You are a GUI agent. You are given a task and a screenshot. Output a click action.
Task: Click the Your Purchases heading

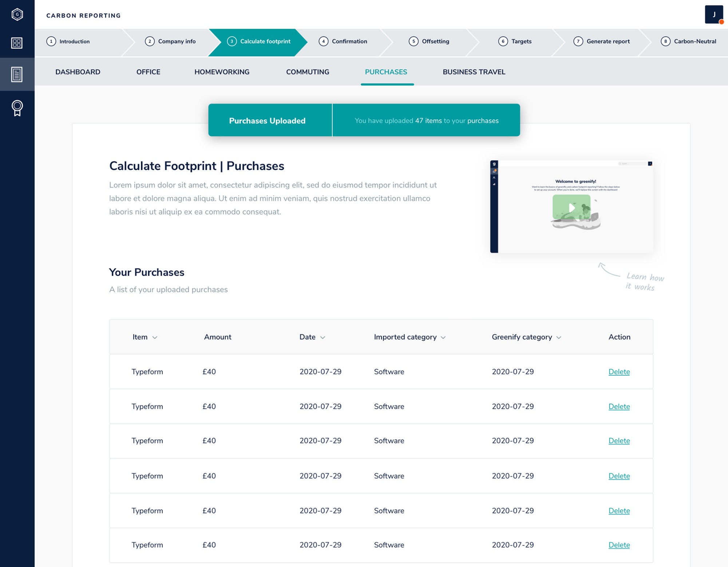pos(147,273)
